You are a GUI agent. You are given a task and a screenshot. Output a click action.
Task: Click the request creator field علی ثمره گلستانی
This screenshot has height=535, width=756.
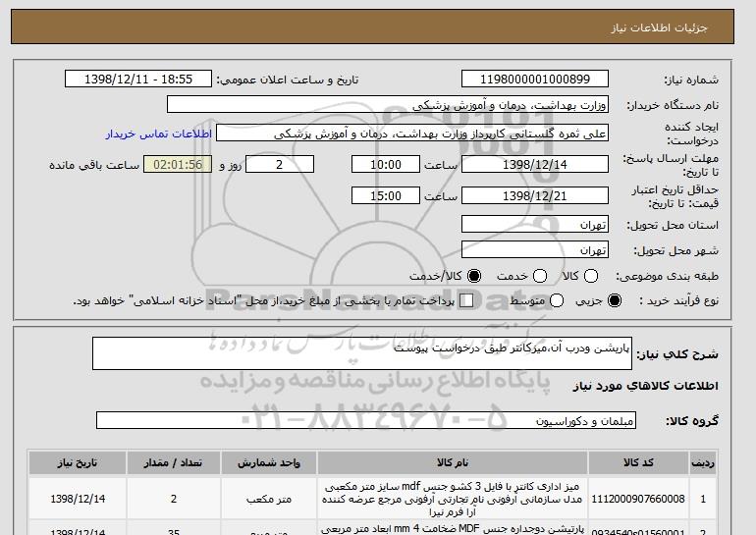point(412,134)
